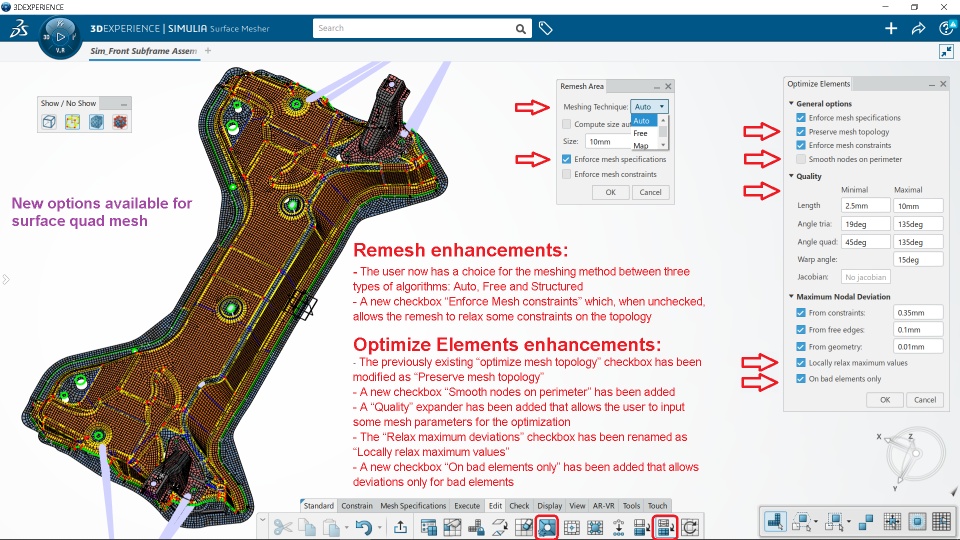Open the Paste options dropdown arrow

tap(347, 528)
